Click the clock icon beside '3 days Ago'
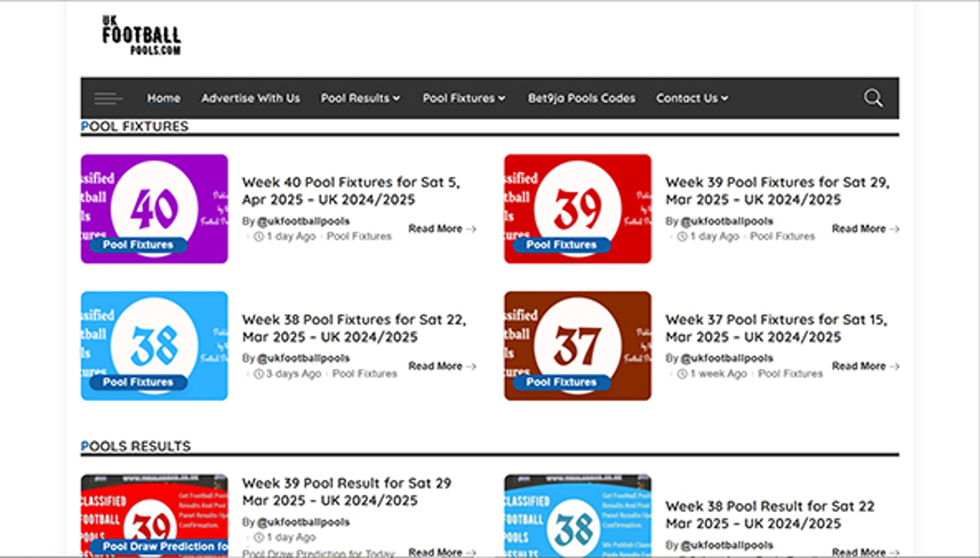This screenshot has width=980, height=558. click(259, 373)
